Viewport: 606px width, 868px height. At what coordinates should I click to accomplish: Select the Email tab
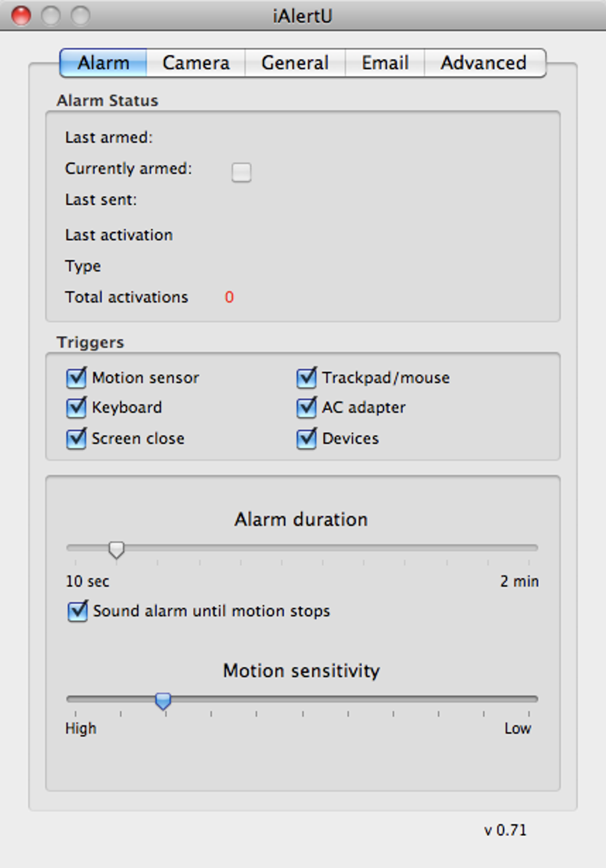pyautogui.click(x=385, y=63)
